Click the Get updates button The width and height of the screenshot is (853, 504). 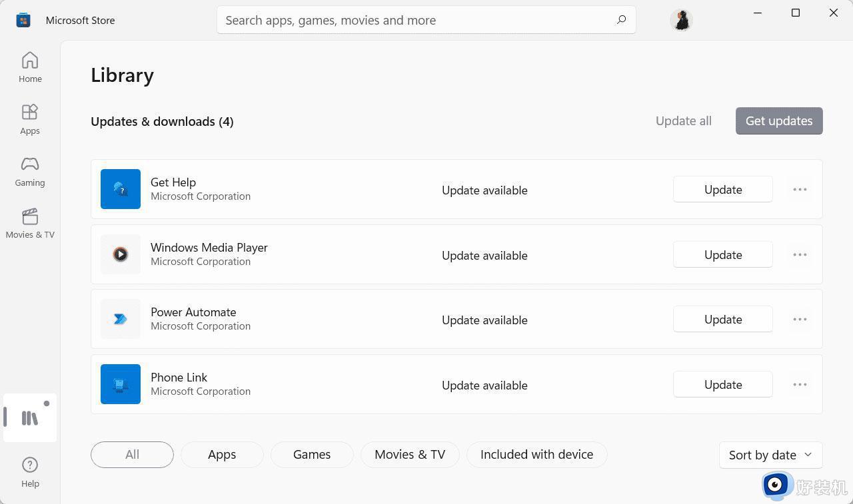[779, 121]
